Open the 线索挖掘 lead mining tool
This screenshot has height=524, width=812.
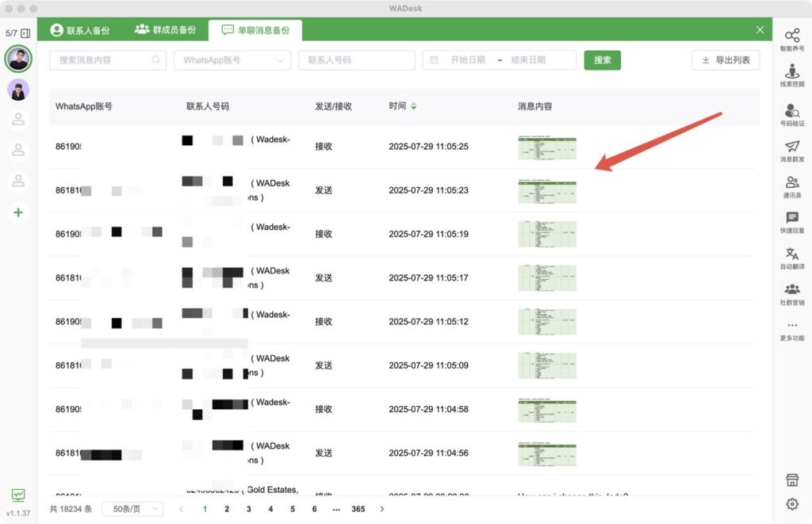(x=792, y=75)
